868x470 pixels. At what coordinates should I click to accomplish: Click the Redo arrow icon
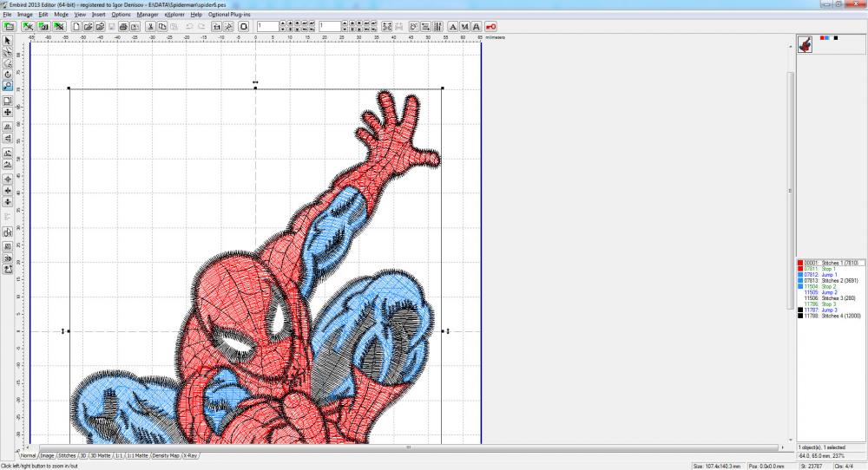coord(201,27)
